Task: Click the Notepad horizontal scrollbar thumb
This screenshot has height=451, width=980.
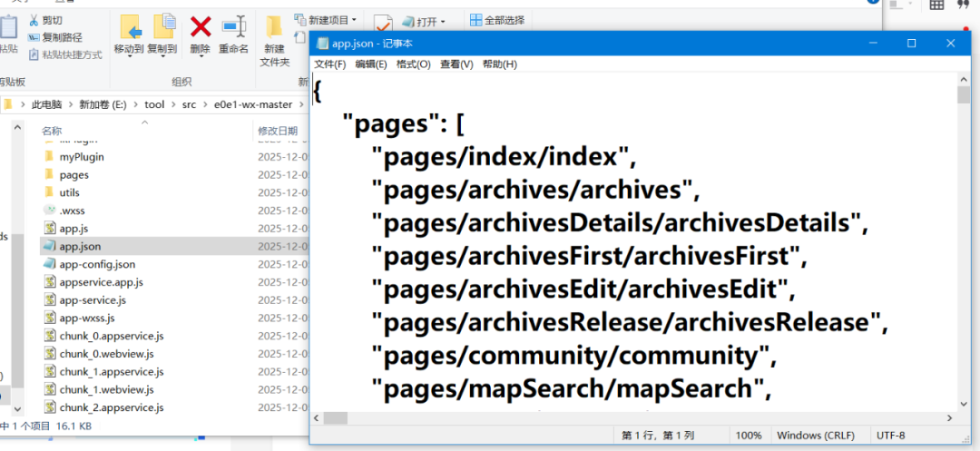Action: (x=335, y=418)
